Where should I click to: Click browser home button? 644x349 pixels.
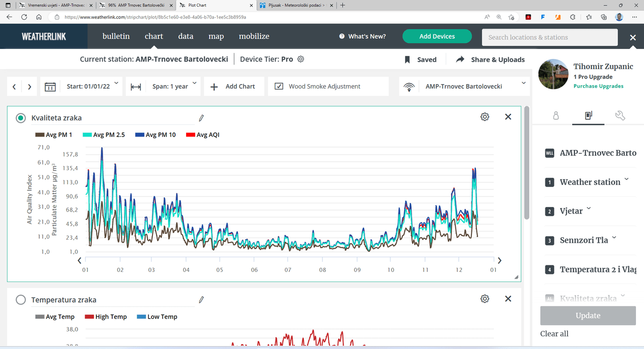pyautogui.click(x=39, y=17)
